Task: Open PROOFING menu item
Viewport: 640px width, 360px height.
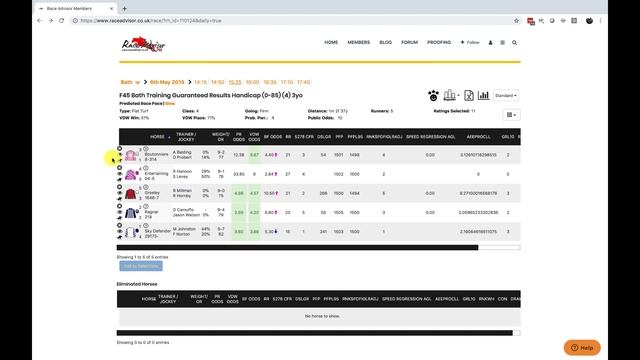Action: point(439,42)
